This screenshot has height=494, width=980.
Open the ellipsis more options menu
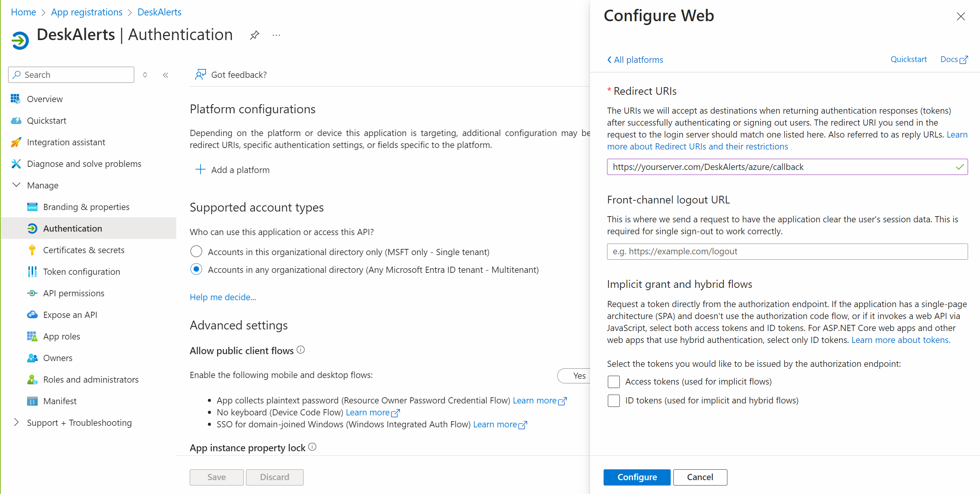(276, 35)
